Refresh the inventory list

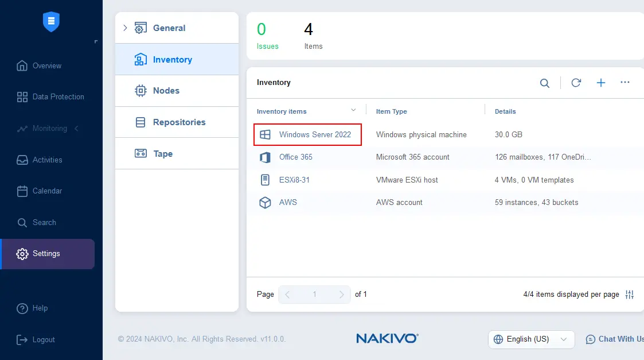pos(576,83)
